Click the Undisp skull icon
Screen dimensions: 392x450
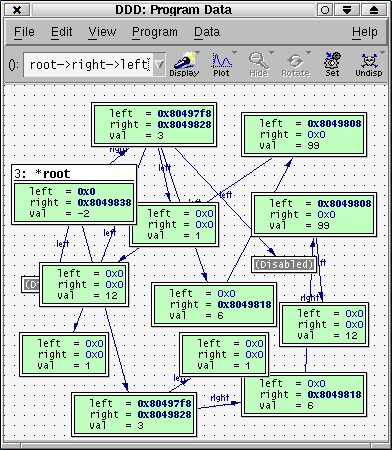point(369,61)
